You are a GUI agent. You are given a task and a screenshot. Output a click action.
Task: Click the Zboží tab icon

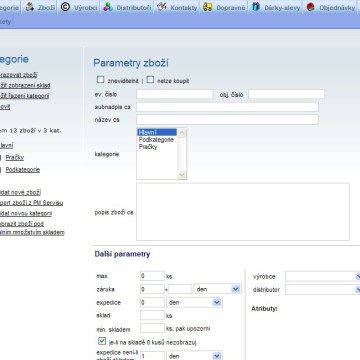coord(30,7)
